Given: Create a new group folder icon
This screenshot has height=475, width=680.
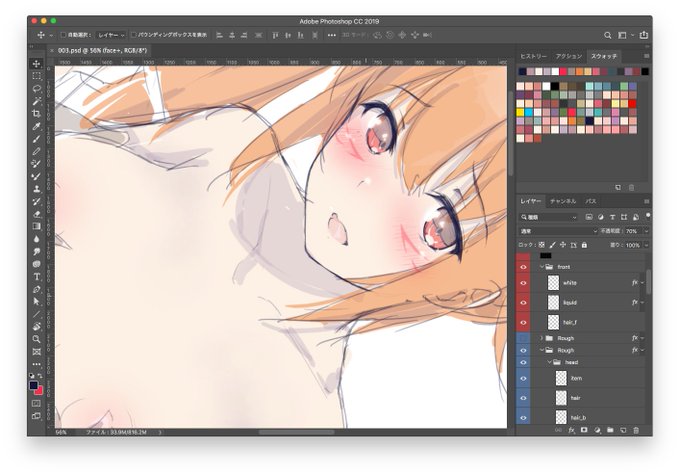Looking at the screenshot, I should (610, 430).
